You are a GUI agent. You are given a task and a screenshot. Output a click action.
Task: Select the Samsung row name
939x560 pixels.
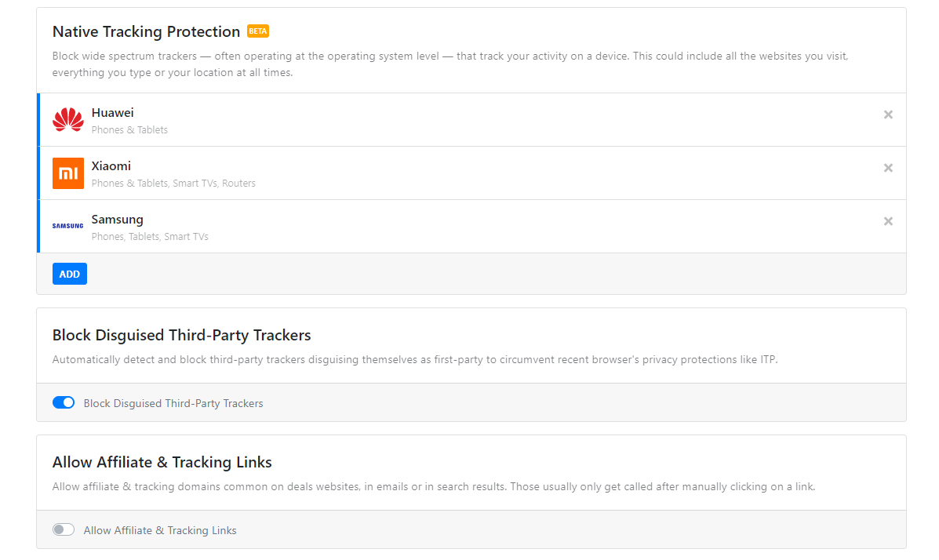[x=117, y=220]
